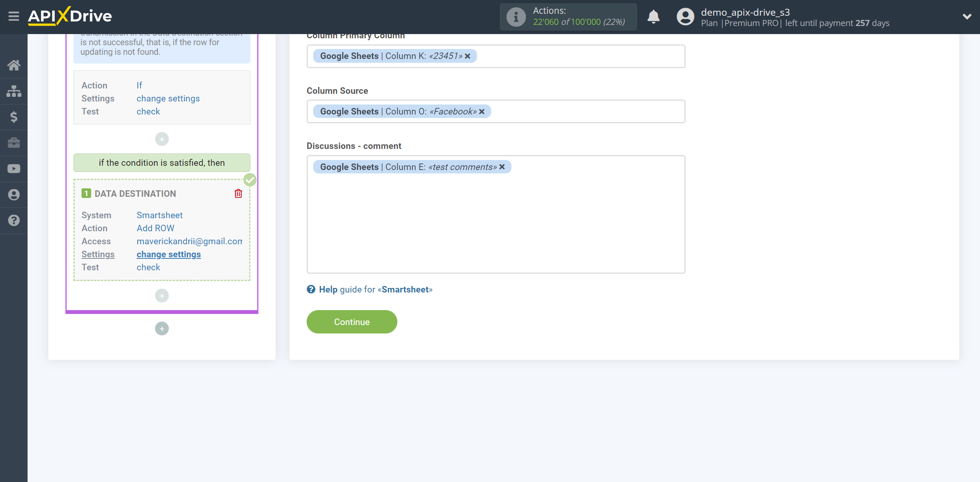Screen dimensions: 980x482
Task: Open the billing dollar sidebar icon
Action: [x=14, y=117]
